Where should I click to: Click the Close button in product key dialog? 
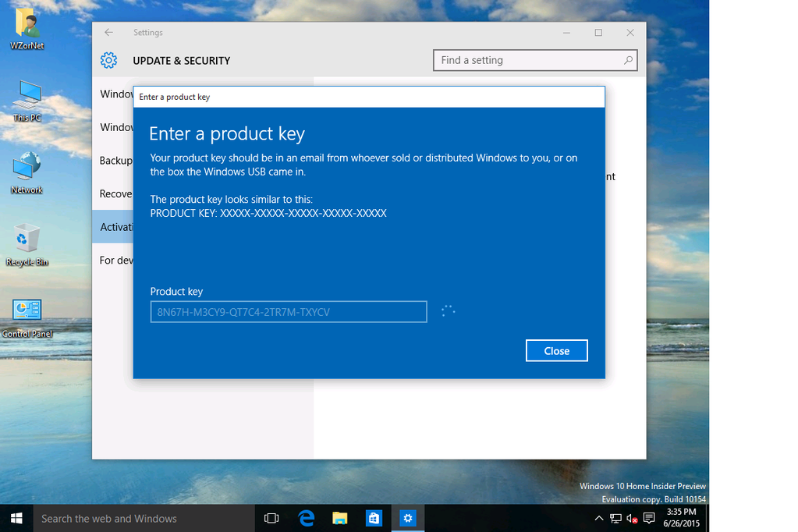(557, 351)
